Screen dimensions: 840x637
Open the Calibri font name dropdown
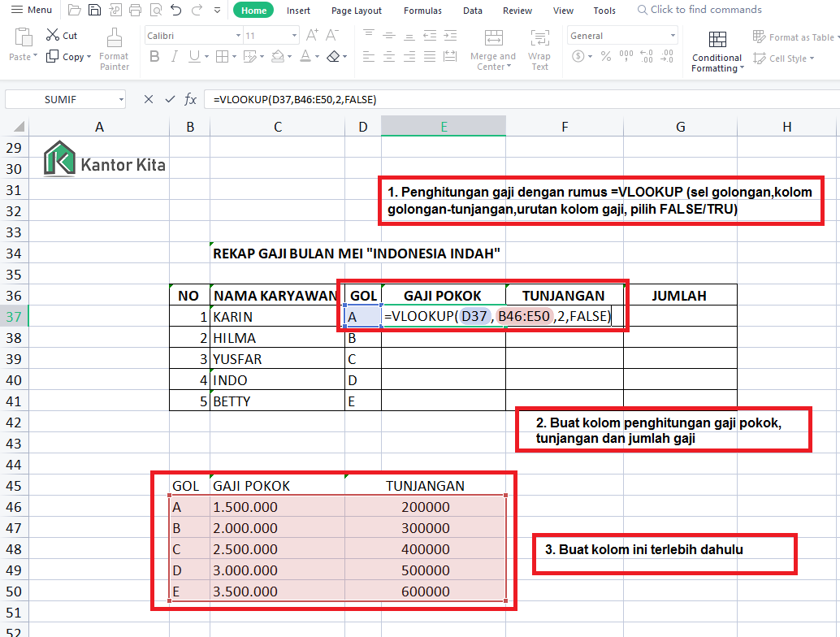[238, 36]
